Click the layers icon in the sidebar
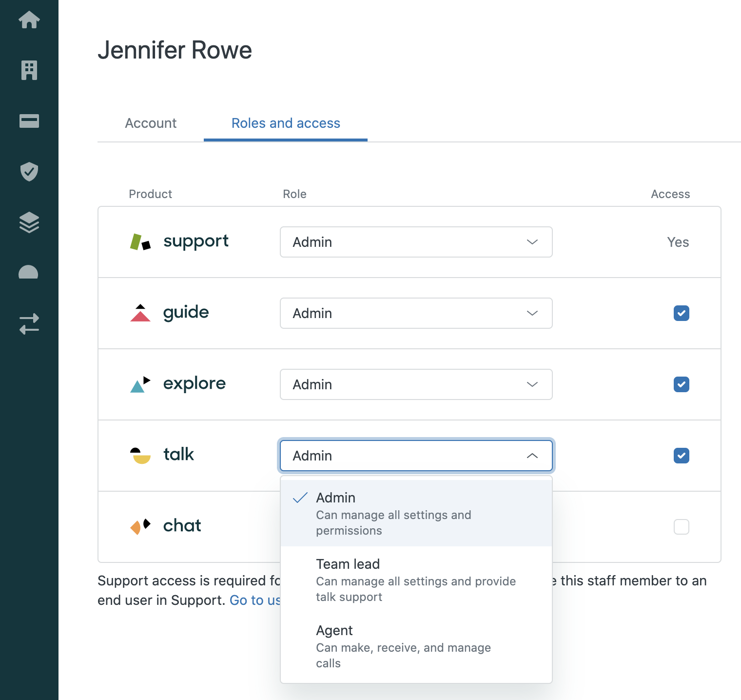Image resolution: width=741 pixels, height=700 pixels. pyautogui.click(x=29, y=223)
